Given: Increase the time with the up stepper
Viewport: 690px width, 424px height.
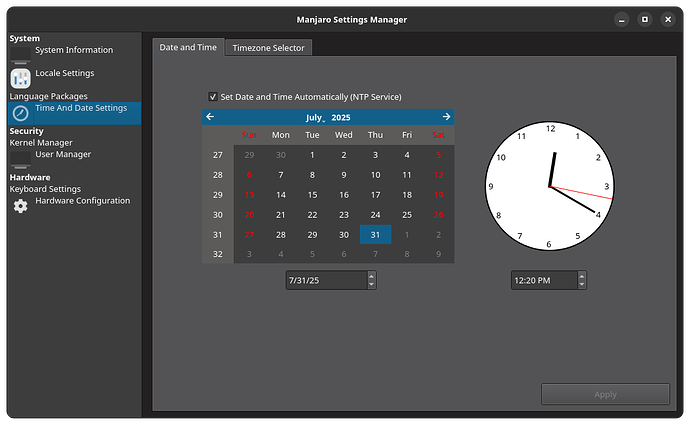Looking at the screenshot, I should (x=582, y=276).
